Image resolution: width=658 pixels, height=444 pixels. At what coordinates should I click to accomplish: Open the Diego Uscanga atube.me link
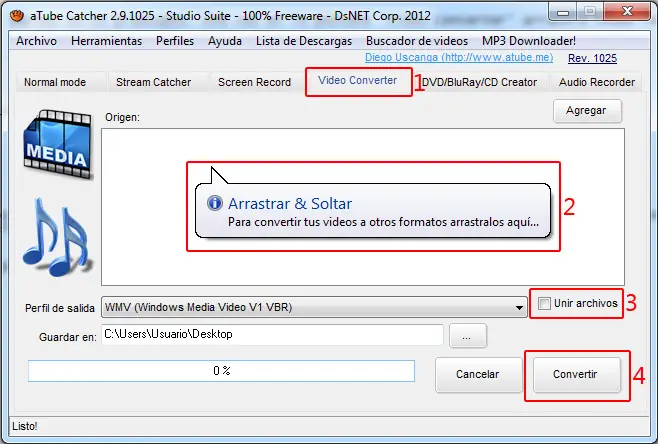tap(459, 57)
